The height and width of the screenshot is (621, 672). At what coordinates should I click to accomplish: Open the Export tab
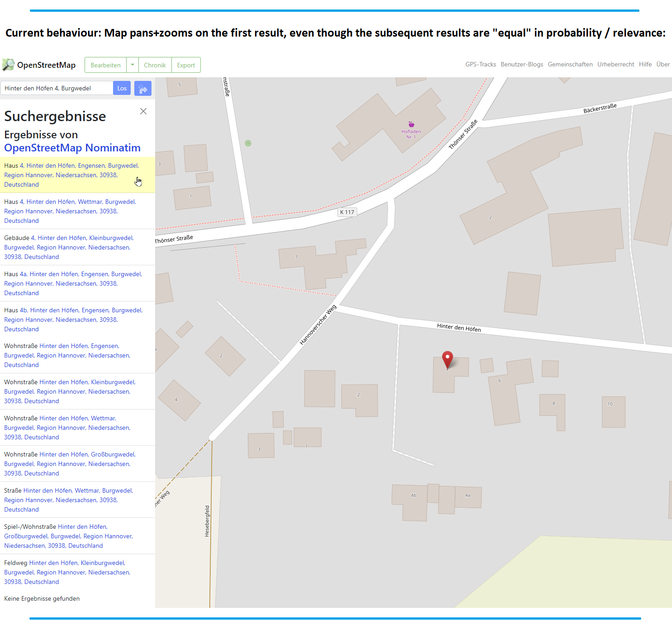tap(186, 65)
